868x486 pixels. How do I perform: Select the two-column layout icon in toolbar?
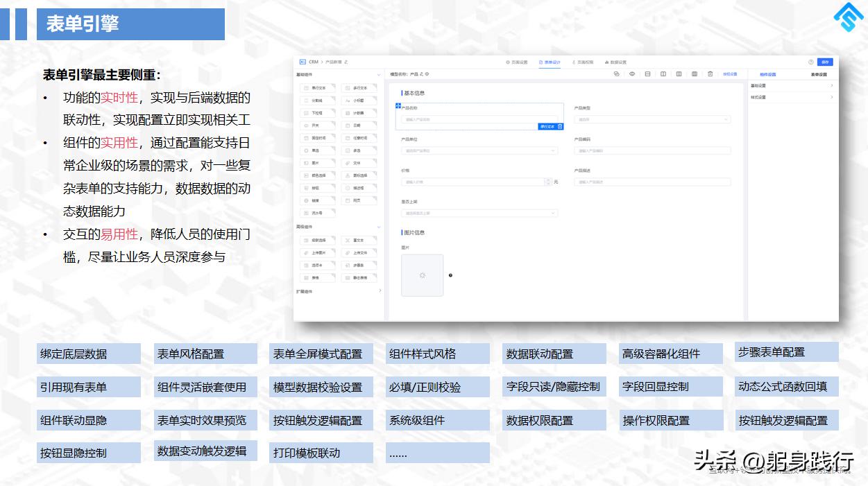(663, 74)
